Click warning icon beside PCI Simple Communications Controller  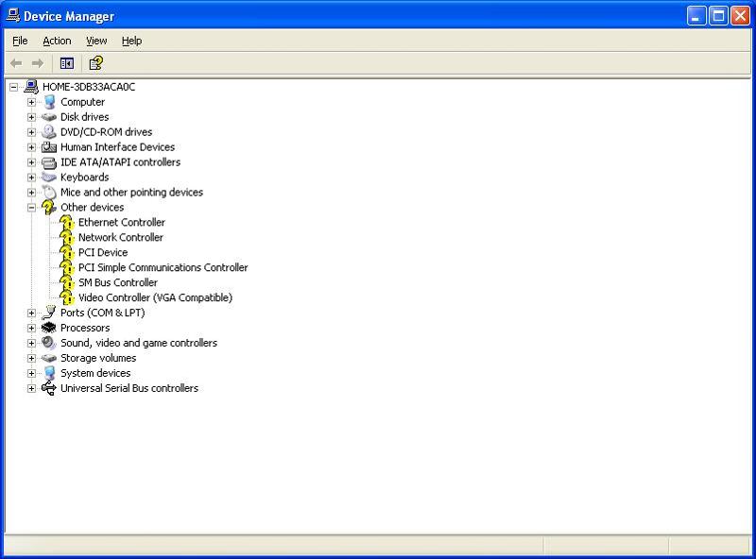(67, 267)
